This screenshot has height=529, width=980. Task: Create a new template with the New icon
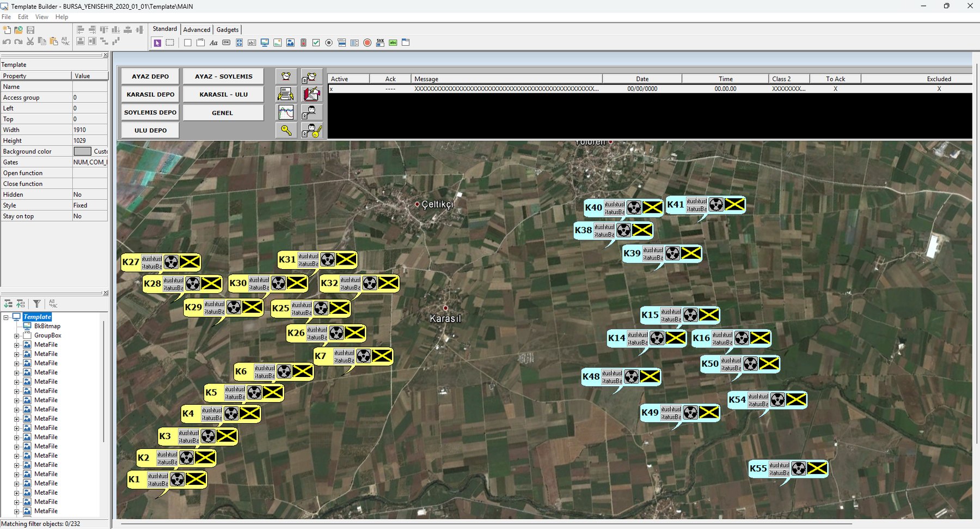click(x=7, y=30)
